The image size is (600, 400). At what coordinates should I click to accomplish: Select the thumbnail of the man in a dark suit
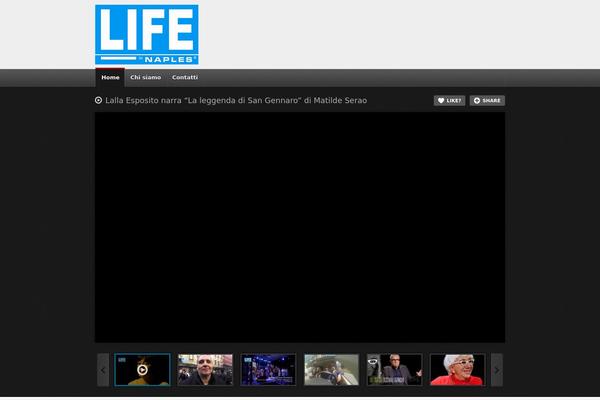click(x=395, y=370)
